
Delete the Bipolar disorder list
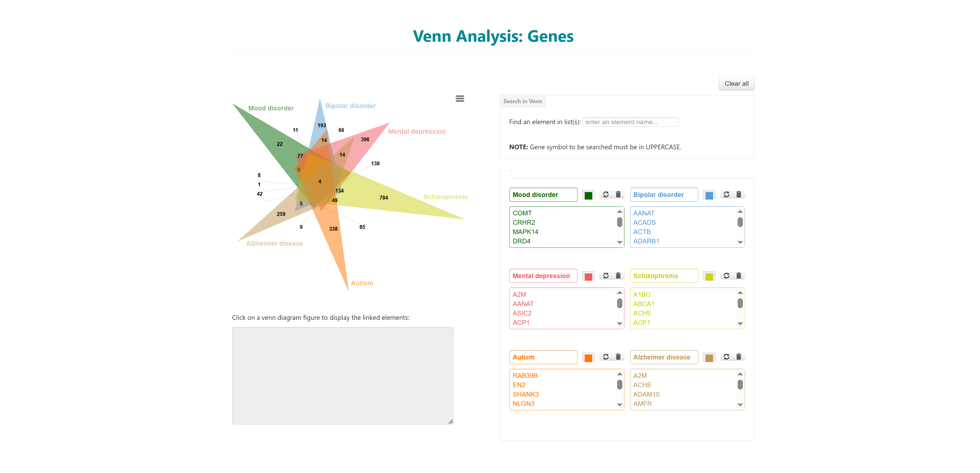tap(739, 194)
